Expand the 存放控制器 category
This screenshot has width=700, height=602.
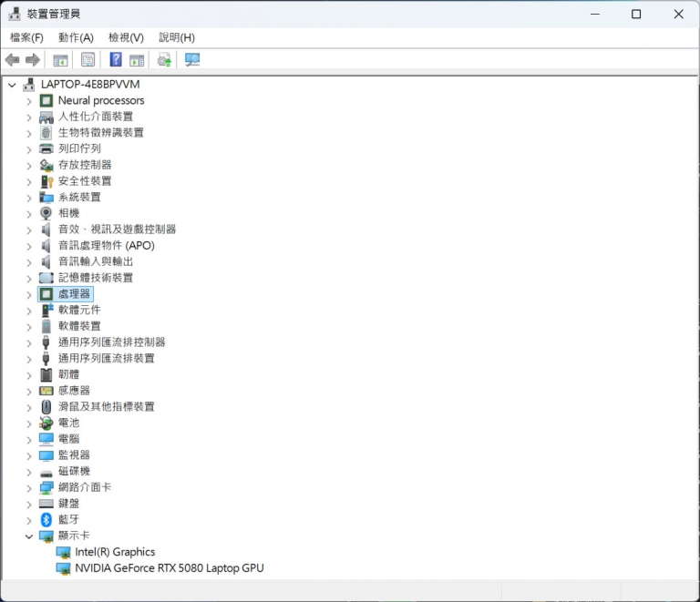pos(29,166)
